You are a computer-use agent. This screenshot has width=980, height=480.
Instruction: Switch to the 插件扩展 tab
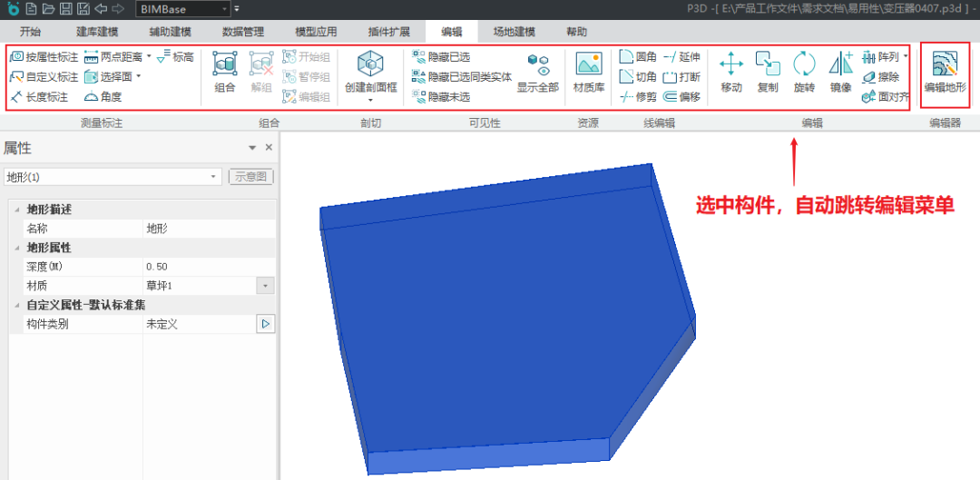[389, 32]
